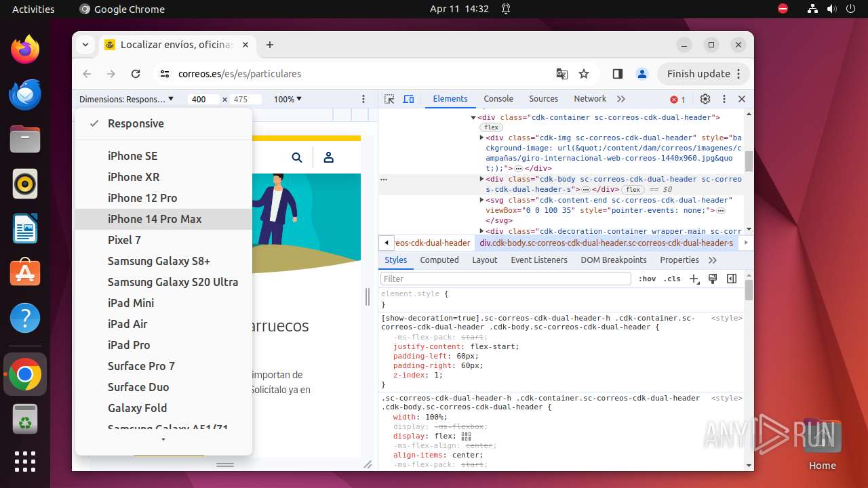
Task: Toggle rendering emulations paintbrush icon
Action: click(x=713, y=279)
